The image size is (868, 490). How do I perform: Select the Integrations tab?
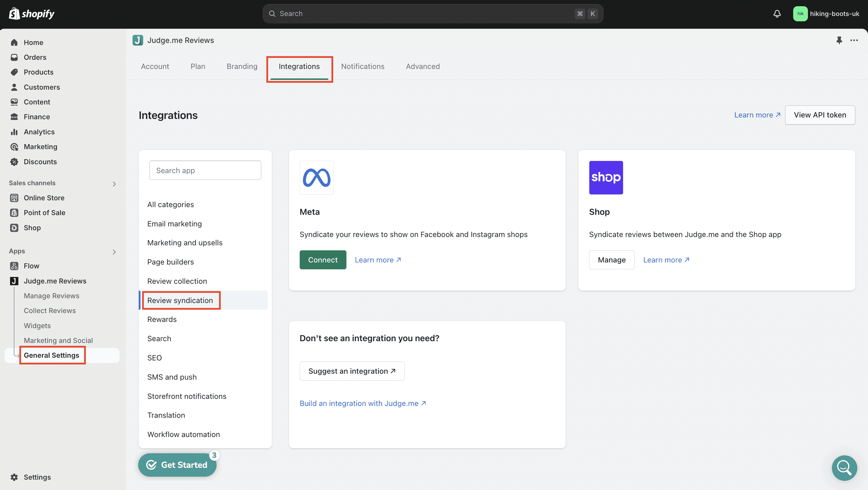click(299, 66)
